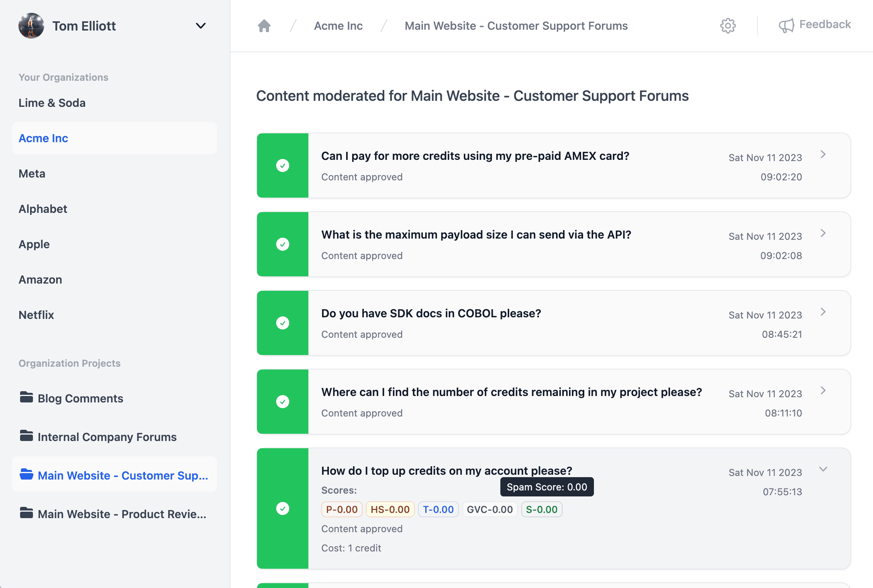873x588 pixels.
Task: Expand the AMEX card question row
Action: pyautogui.click(x=823, y=155)
